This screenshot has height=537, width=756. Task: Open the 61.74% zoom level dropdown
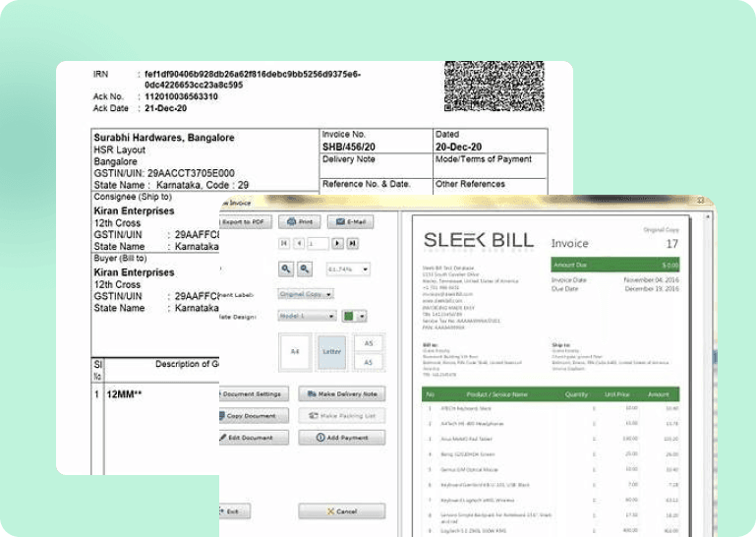pyautogui.click(x=348, y=268)
